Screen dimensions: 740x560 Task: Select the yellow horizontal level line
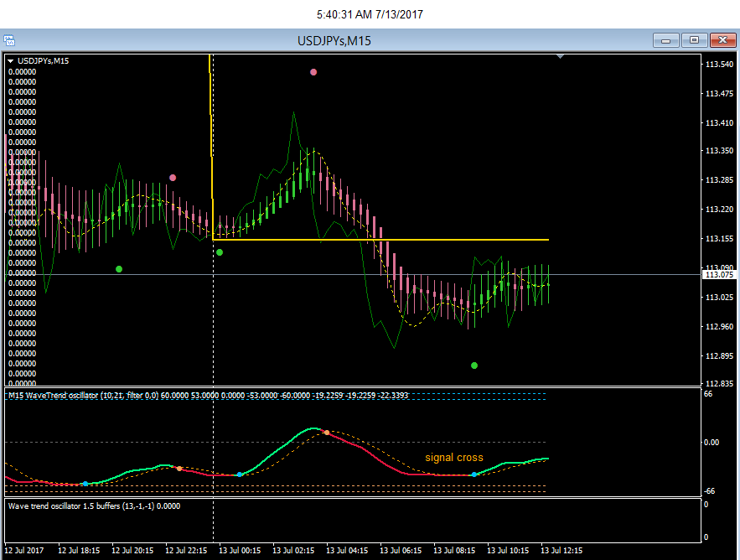coord(380,240)
